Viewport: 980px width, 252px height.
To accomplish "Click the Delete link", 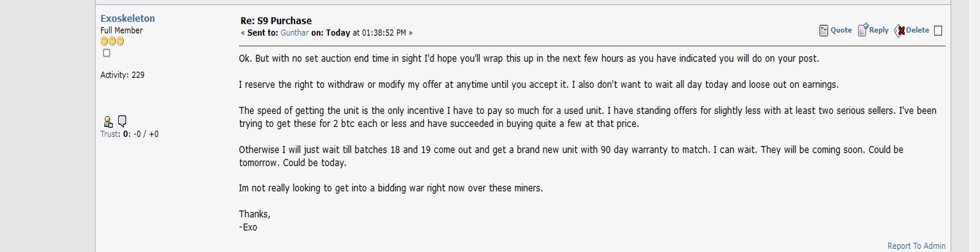I will click(x=918, y=30).
